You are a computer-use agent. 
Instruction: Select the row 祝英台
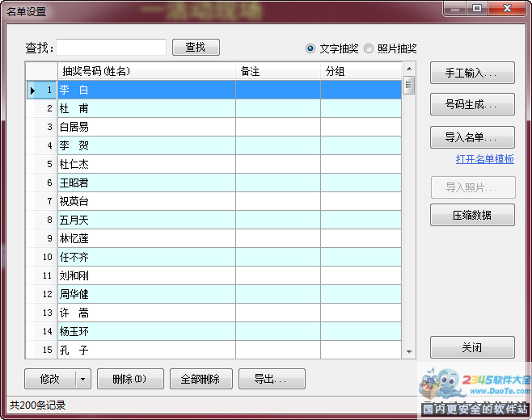click(213, 201)
